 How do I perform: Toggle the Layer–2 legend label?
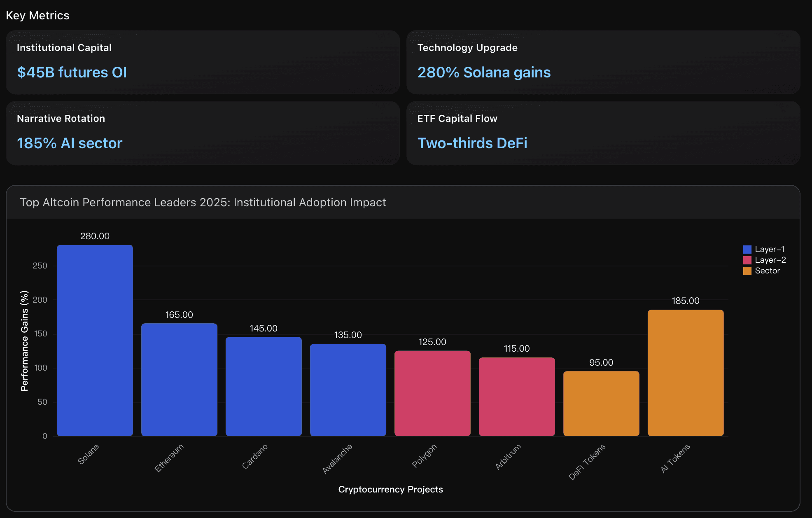770,260
